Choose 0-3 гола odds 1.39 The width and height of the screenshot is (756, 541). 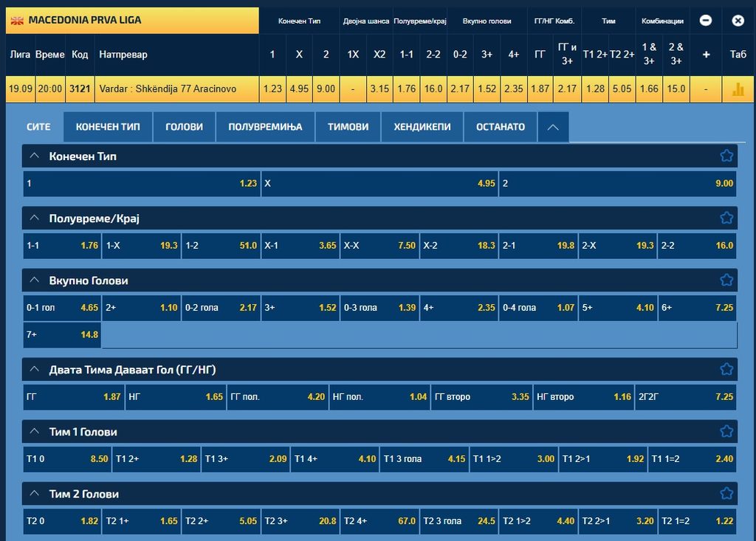tap(379, 308)
